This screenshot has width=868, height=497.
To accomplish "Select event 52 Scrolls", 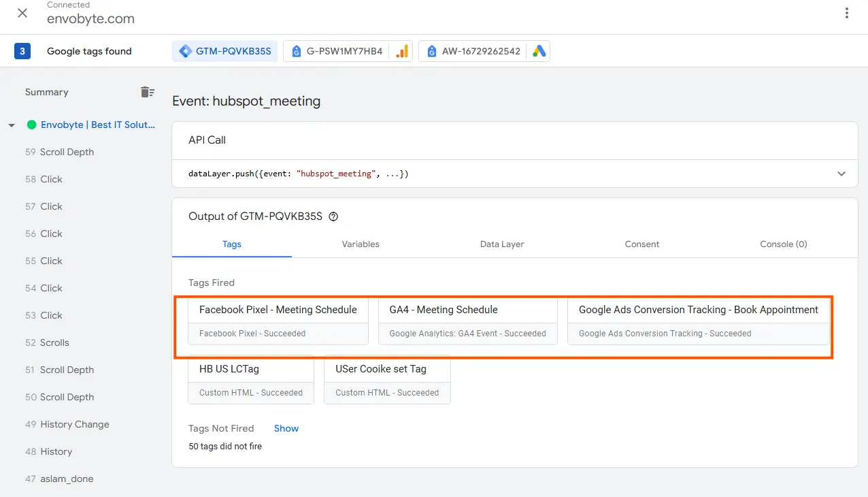I will click(47, 342).
